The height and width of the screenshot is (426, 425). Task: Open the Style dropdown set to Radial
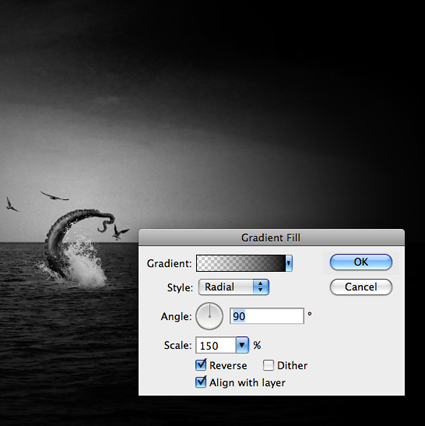(x=234, y=287)
